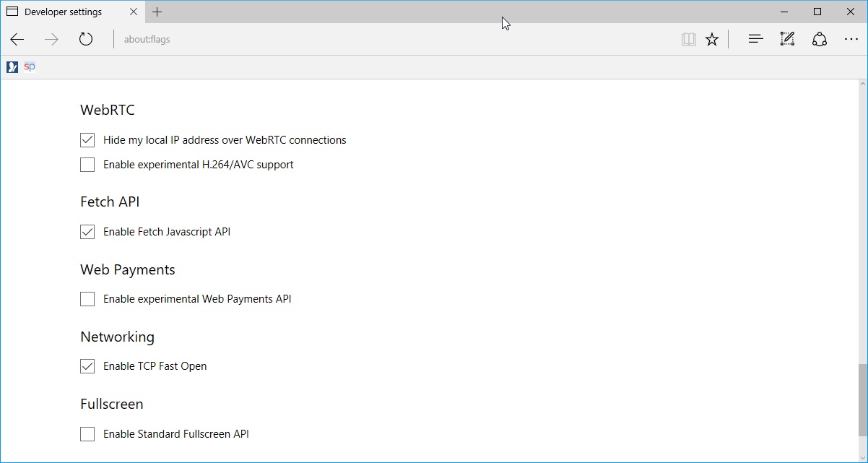Select the Developer settings tab
Image resolution: width=868 pixels, height=463 pixels.
(x=72, y=12)
